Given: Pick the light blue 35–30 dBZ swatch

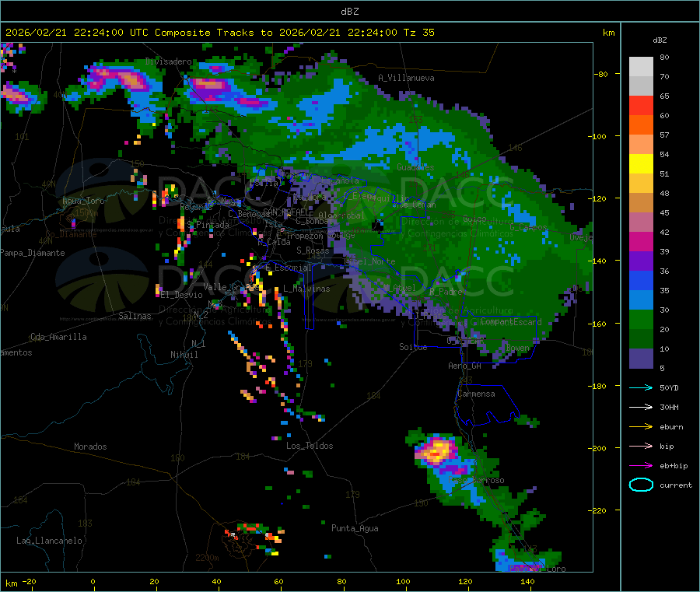Looking at the screenshot, I should click(641, 300).
